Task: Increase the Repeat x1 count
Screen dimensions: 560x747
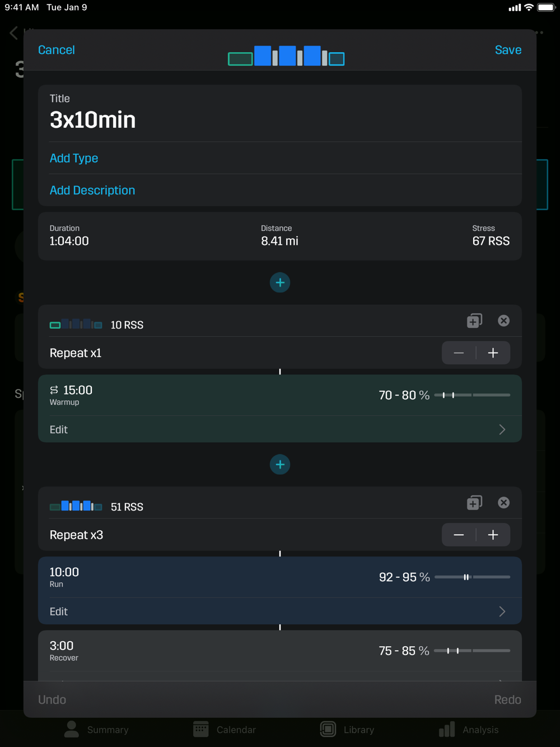Action: tap(493, 353)
